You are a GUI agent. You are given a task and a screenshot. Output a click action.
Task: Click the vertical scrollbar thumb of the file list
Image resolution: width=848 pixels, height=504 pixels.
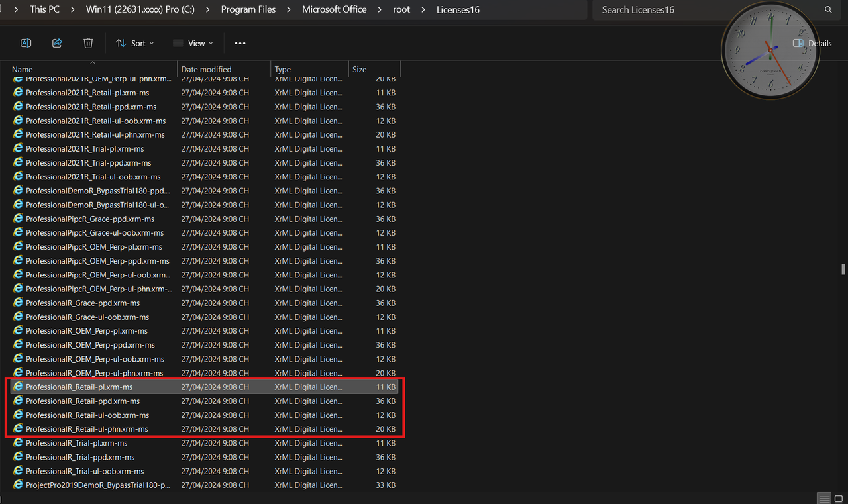(x=843, y=268)
